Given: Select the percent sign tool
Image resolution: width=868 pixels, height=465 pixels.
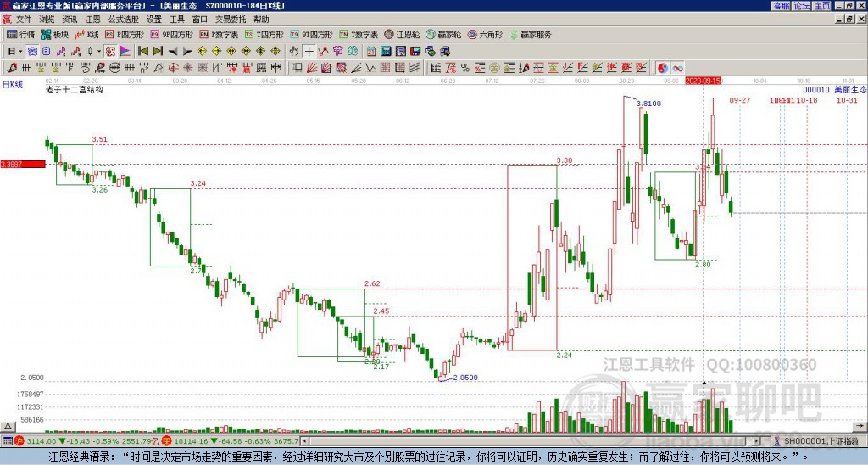Looking at the screenshot, I should tap(465, 68).
